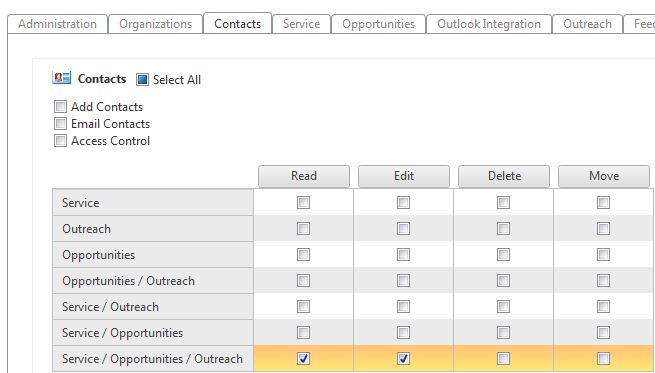Click the Delete column button
655x373 pixels.
click(504, 176)
